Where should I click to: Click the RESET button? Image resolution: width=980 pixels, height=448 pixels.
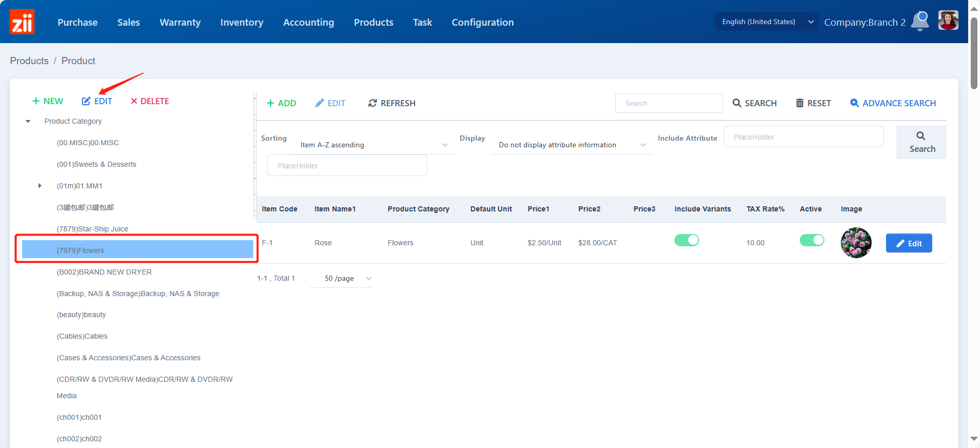click(813, 103)
